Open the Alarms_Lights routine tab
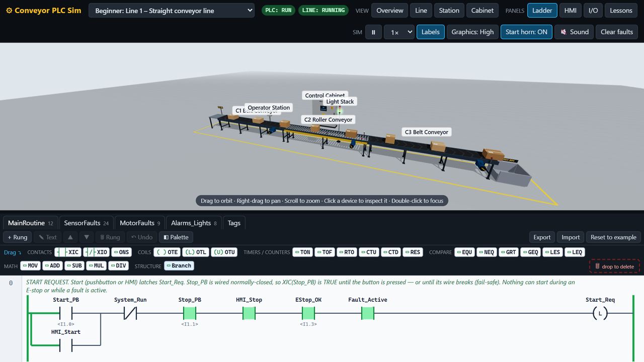Screen dimensions: 644x362 194,223
